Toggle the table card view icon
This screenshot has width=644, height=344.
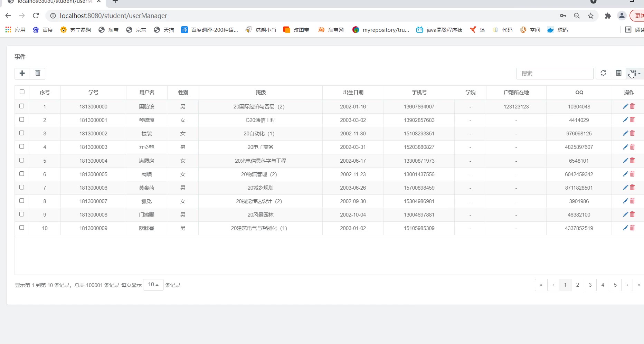point(618,73)
